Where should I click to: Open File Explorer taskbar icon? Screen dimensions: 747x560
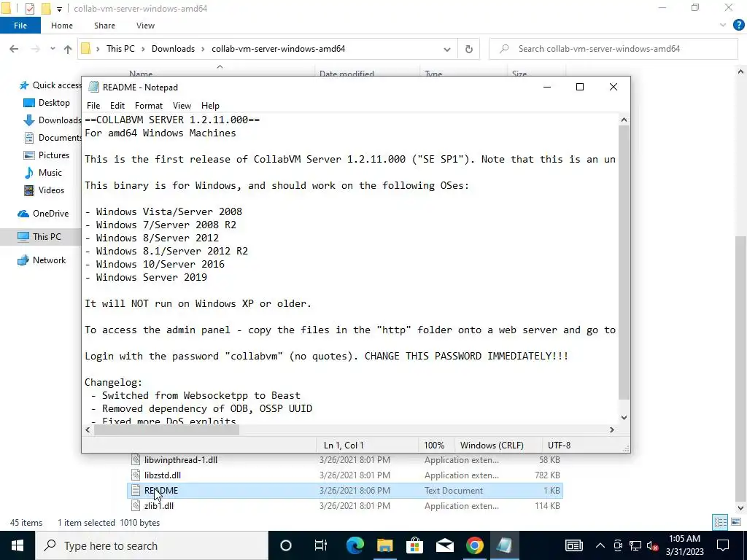pyautogui.click(x=385, y=545)
